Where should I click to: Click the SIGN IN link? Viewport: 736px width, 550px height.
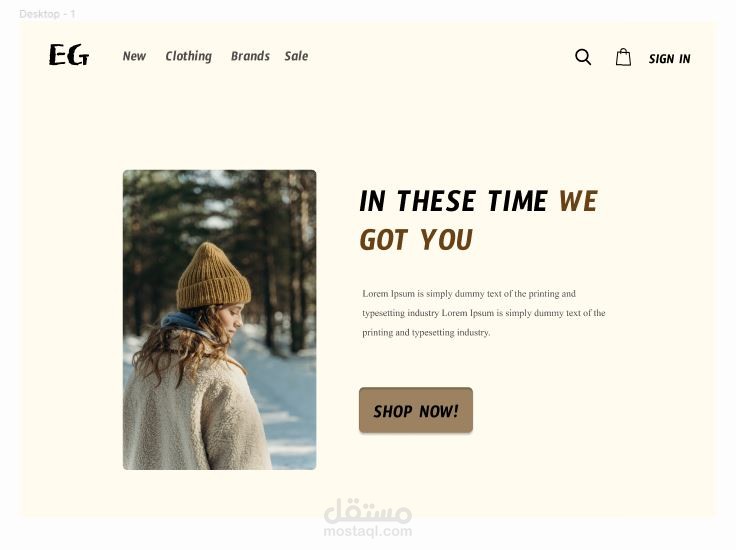click(669, 59)
